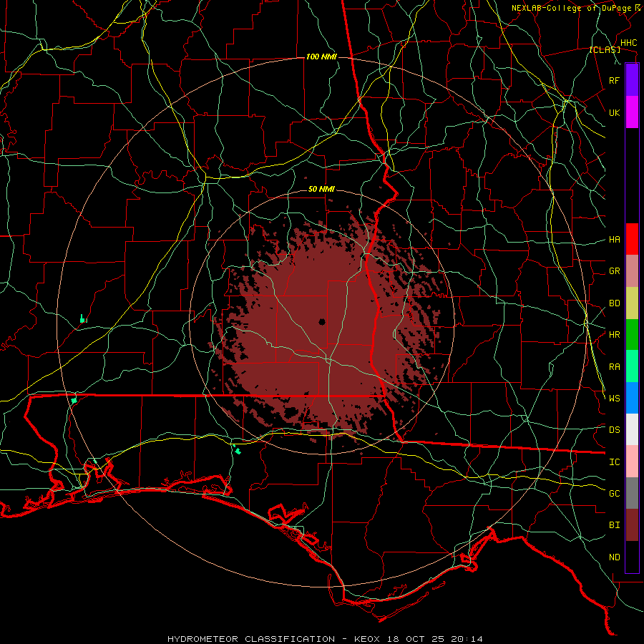Click the 'DS' legend label text
This screenshot has height=644, width=644.
click(614, 430)
